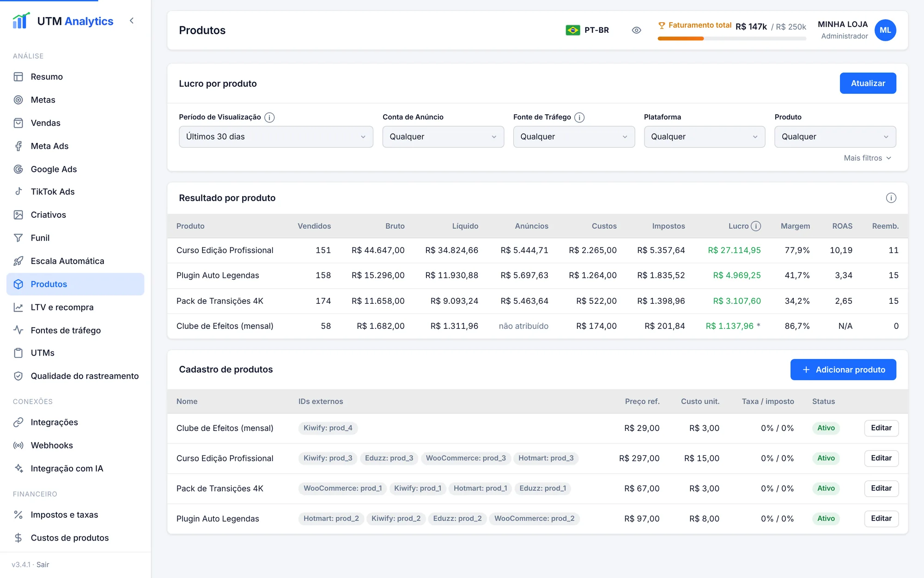The image size is (924, 578).
Task: Click the trophy icon beside Faturamento total
Action: (x=662, y=25)
